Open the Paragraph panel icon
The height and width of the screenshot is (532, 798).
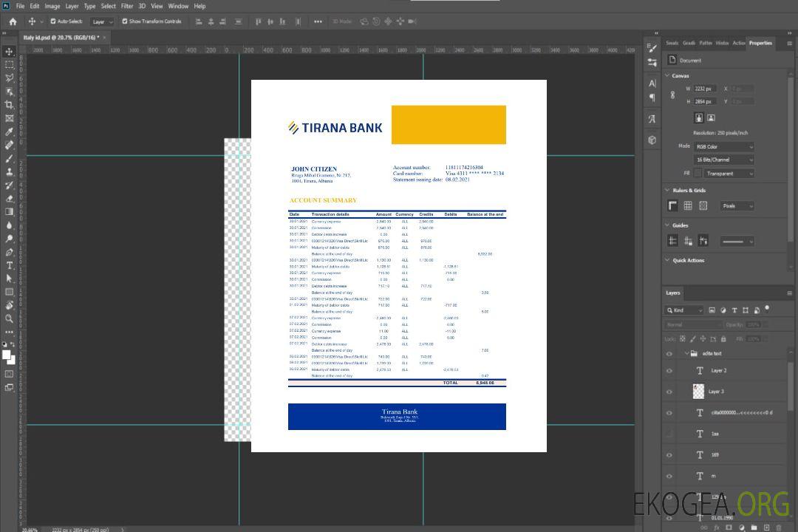coord(652,98)
